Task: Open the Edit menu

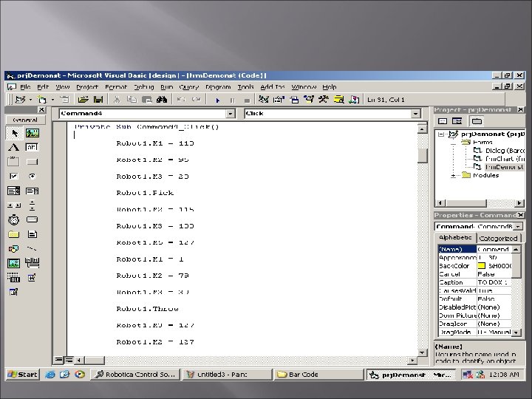Action: pyautogui.click(x=43, y=87)
